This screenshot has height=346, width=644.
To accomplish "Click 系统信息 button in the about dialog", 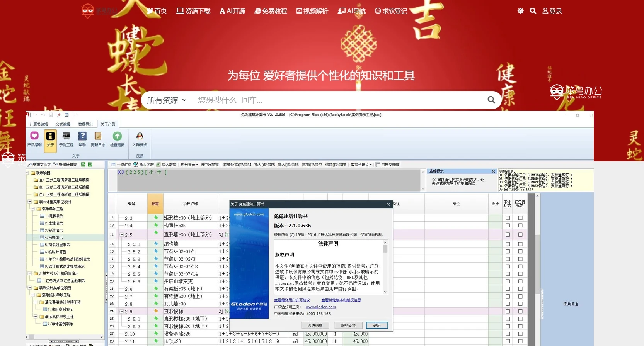I will click(x=315, y=326).
